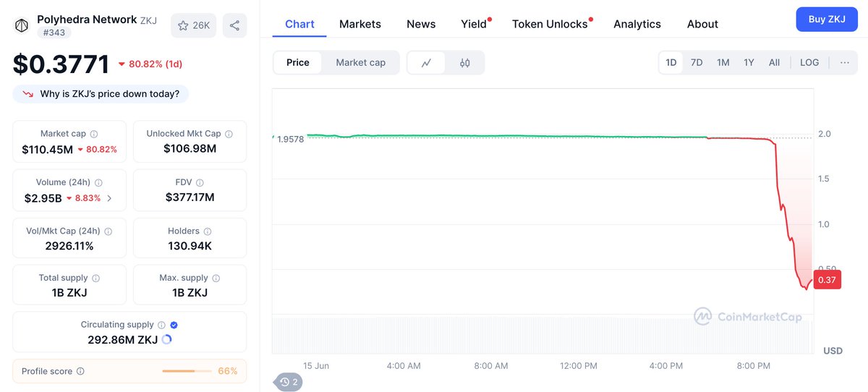Image resolution: width=868 pixels, height=392 pixels.
Task: Select the 1M time range
Action: [x=723, y=63]
